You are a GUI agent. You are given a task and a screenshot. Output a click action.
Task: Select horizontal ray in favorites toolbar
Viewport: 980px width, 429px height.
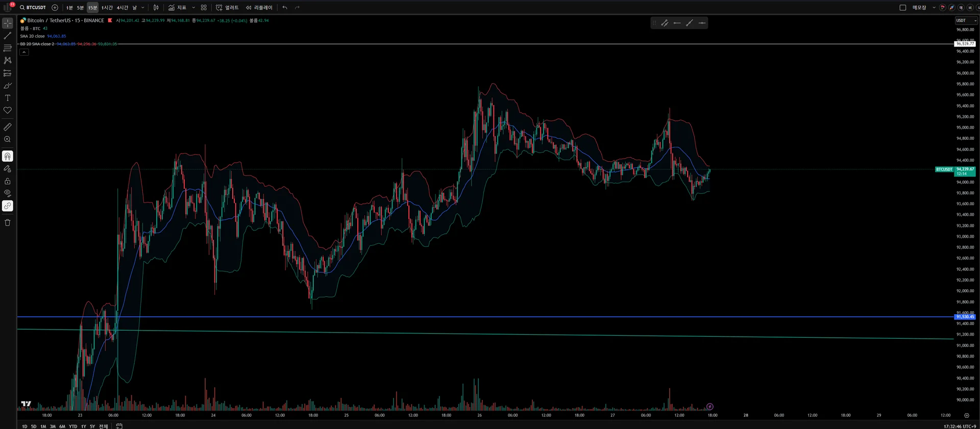coord(677,23)
